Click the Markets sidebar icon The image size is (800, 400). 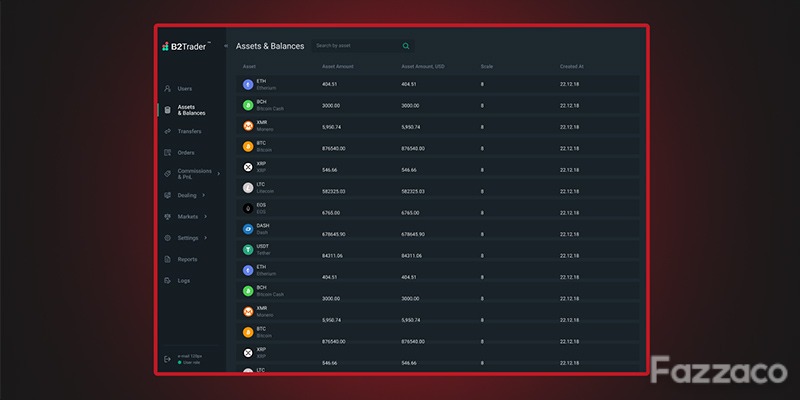(167, 217)
